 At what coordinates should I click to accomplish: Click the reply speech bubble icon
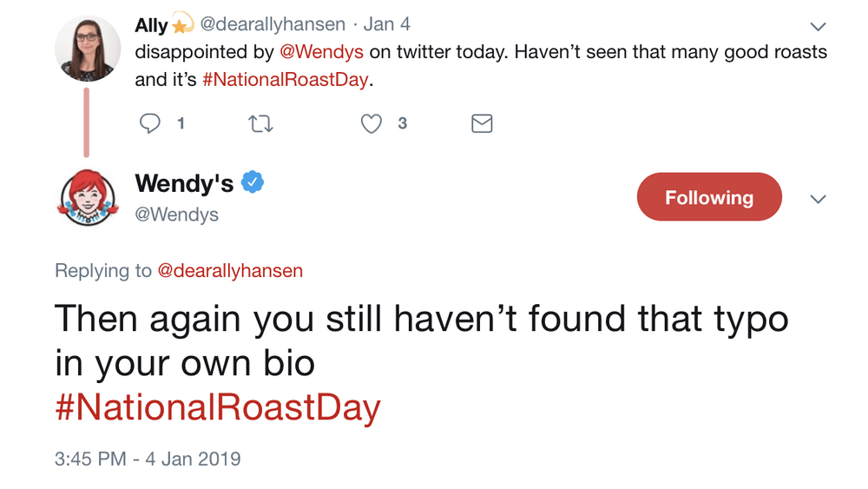(x=150, y=124)
